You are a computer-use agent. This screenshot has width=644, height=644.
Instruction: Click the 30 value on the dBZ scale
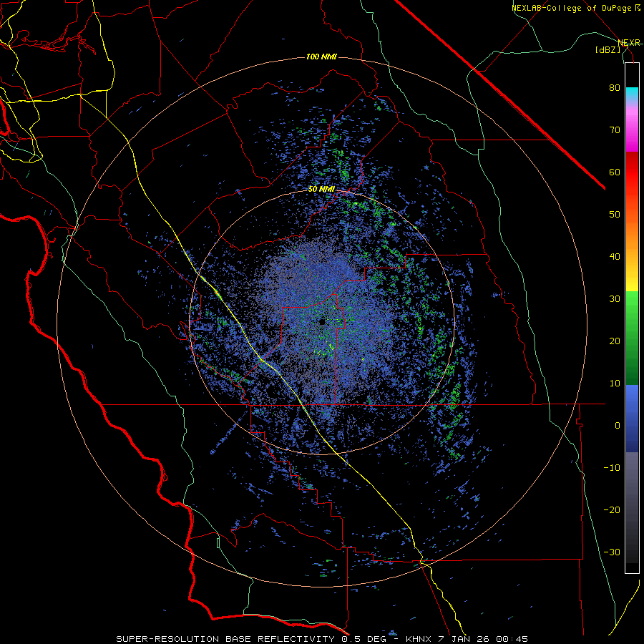click(x=615, y=299)
